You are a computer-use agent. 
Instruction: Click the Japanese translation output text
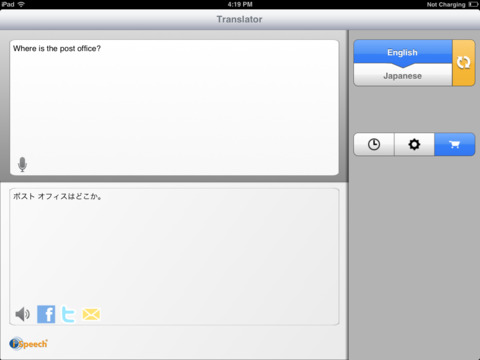point(57,196)
